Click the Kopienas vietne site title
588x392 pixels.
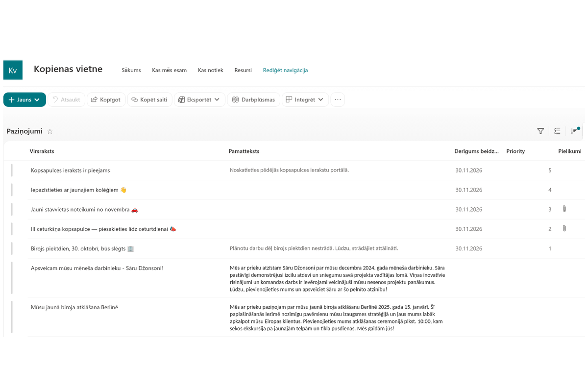tap(68, 69)
